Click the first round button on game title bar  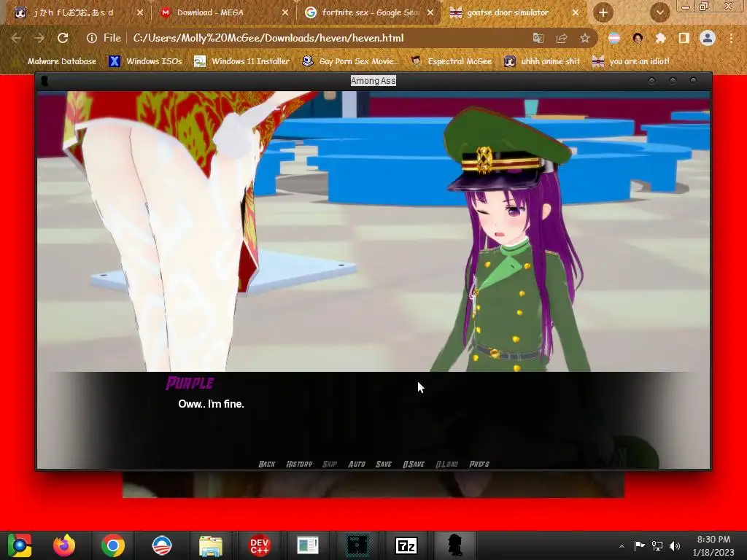[x=651, y=81]
